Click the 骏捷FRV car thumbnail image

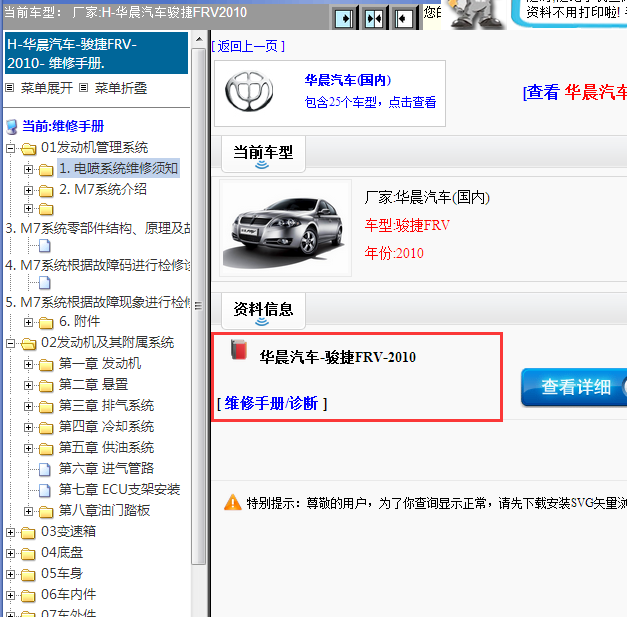286,228
